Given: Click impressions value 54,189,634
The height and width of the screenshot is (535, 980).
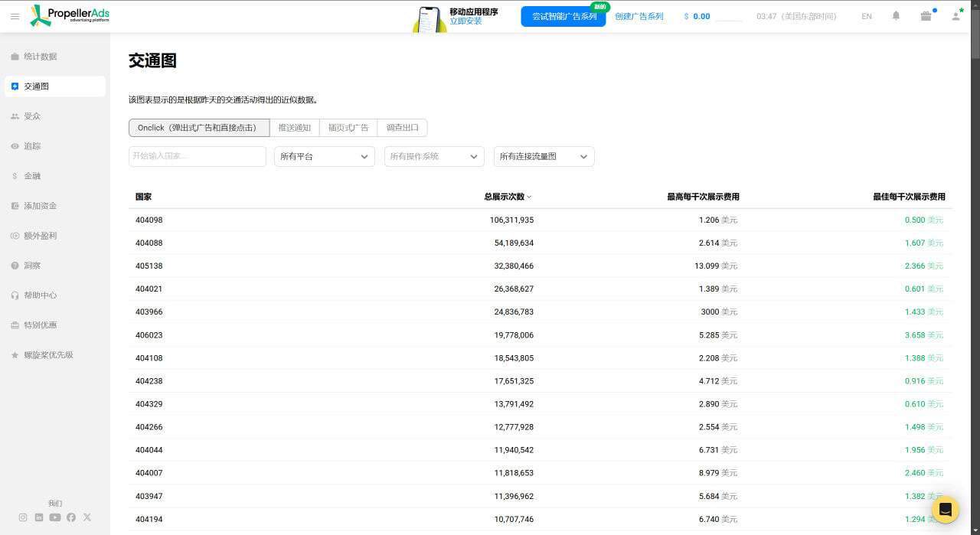Looking at the screenshot, I should click(514, 243).
